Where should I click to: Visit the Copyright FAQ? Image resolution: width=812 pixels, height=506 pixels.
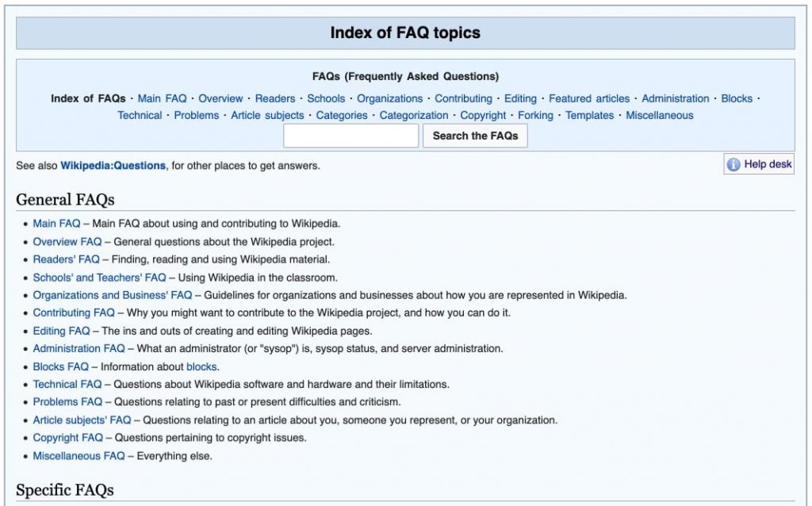67,438
